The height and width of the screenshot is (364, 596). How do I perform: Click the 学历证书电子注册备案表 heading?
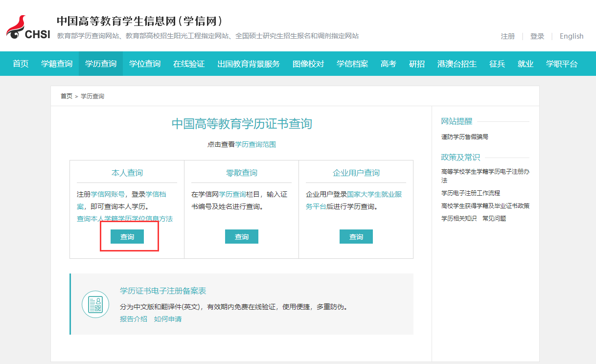pyautogui.click(x=163, y=291)
